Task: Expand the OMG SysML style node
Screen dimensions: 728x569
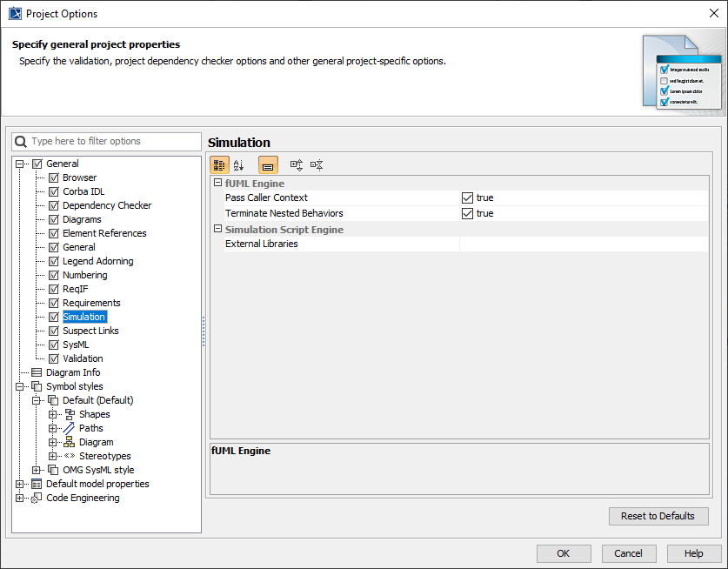Action: coord(37,470)
